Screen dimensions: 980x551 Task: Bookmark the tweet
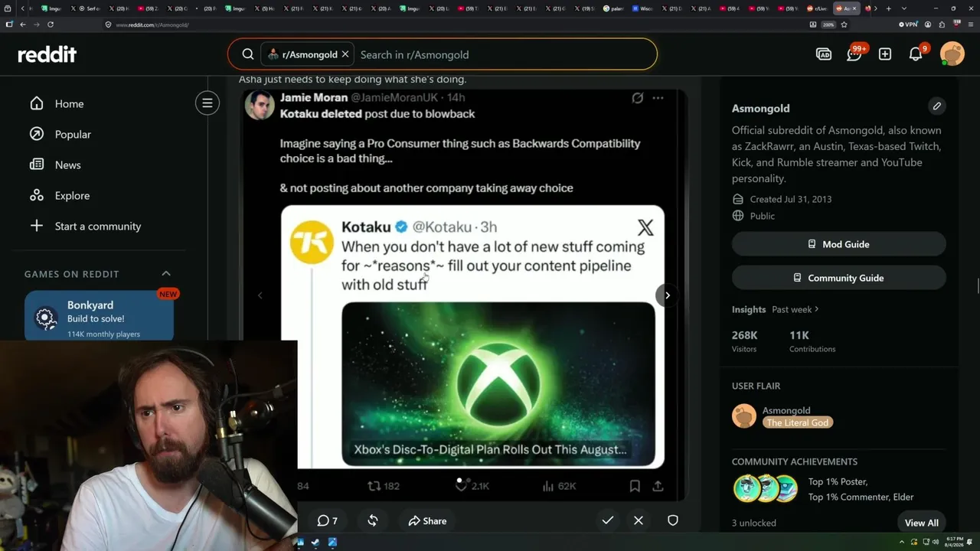pyautogui.click(x=635, y=486)
